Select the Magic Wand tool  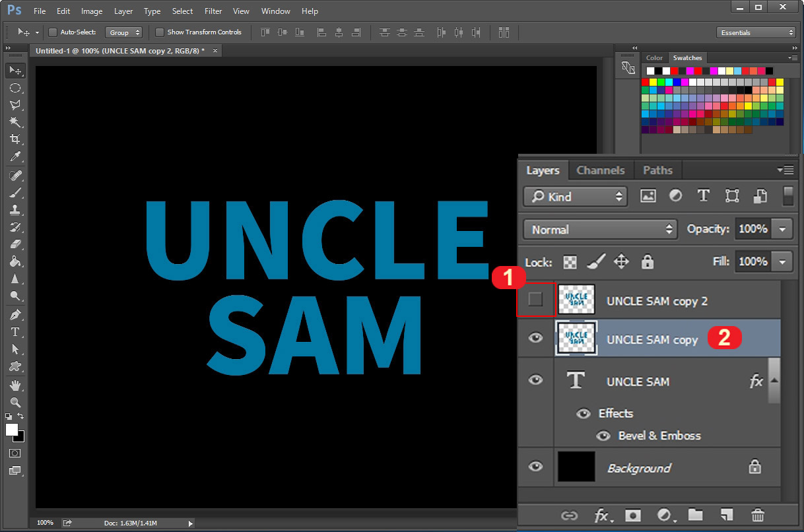[15, 121]
